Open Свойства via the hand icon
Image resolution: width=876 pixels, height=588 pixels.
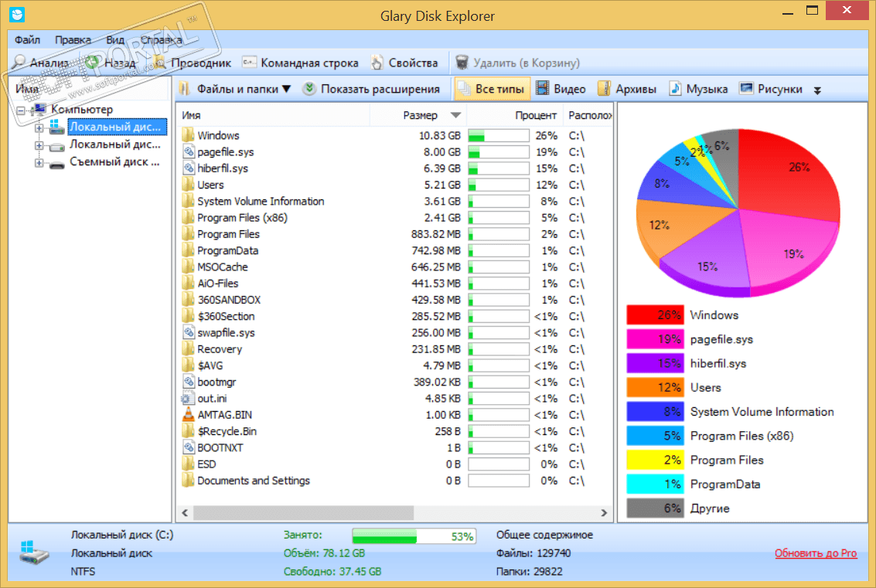click(x=377, y=63)
